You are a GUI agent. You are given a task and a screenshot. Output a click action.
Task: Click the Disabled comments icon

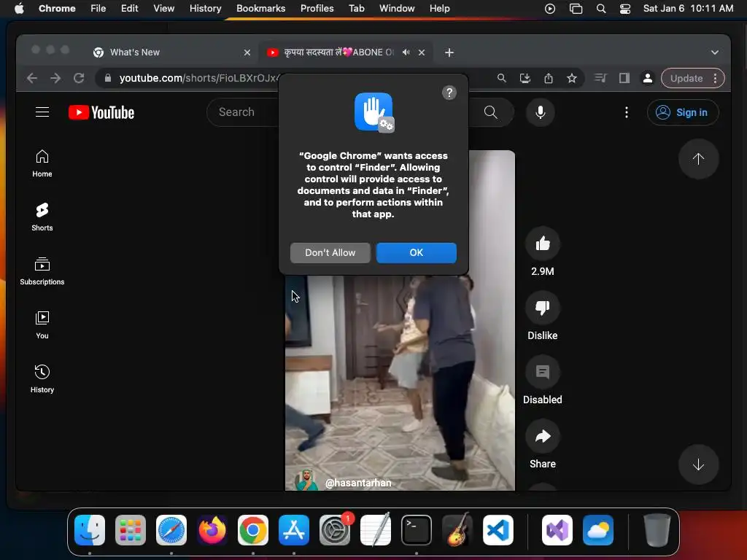pyautogui.click(x=543, y=372)
